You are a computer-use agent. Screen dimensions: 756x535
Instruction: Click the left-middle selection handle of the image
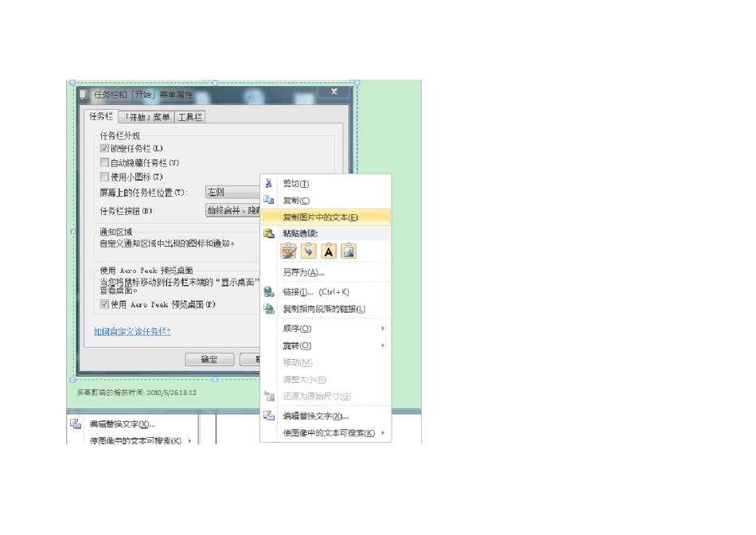tap(73, 232)
